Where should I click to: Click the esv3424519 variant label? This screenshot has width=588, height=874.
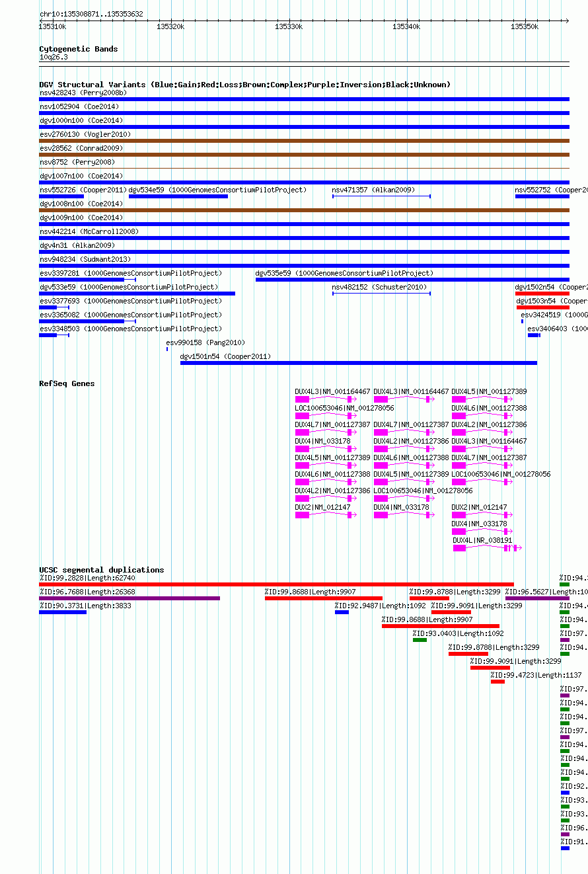coord(554,315)
